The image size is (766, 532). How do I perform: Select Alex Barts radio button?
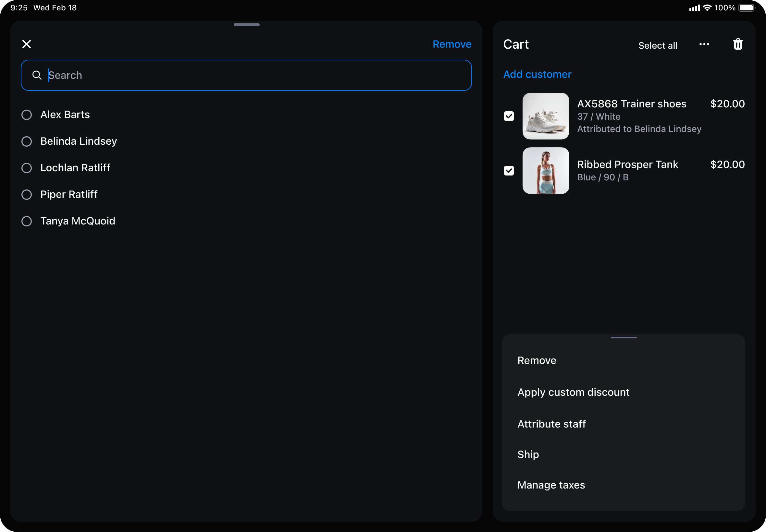(27, 115)
